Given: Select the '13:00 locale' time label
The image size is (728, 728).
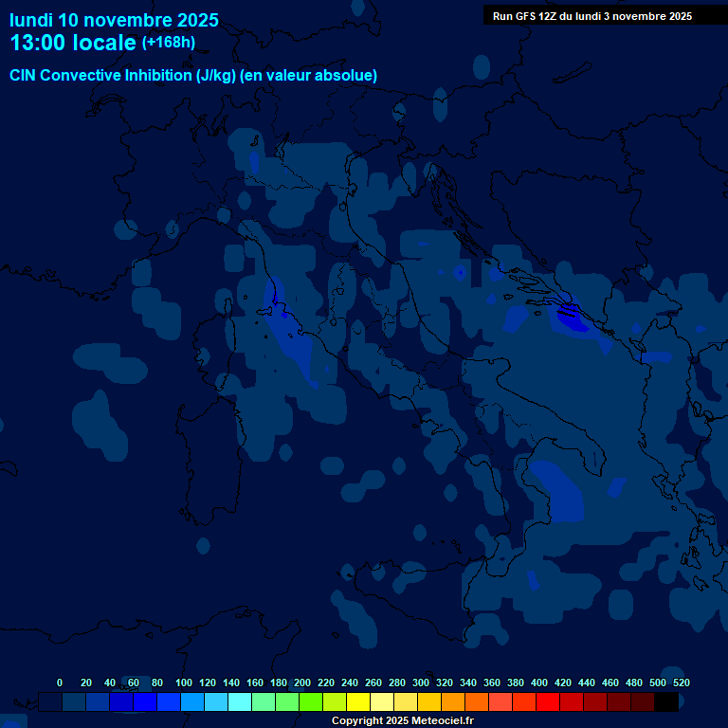Looking at the screenshot, I should point(73,43).
